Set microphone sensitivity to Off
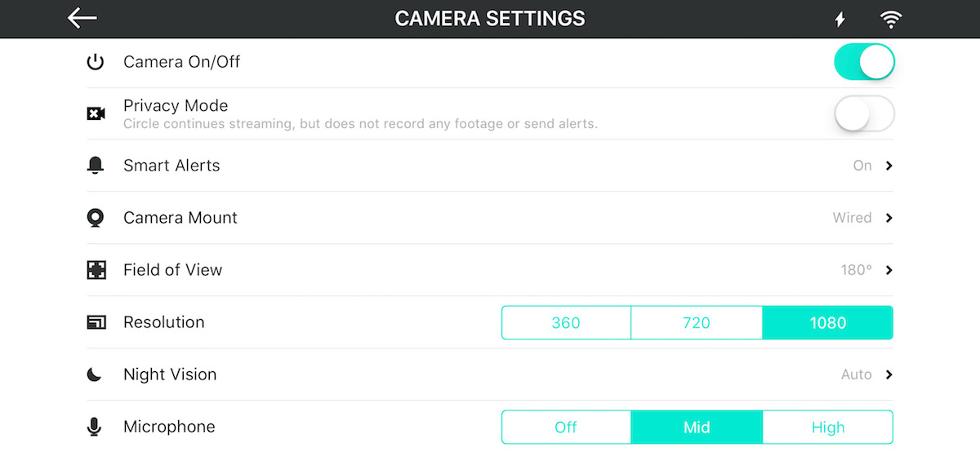 click(566, 427)
